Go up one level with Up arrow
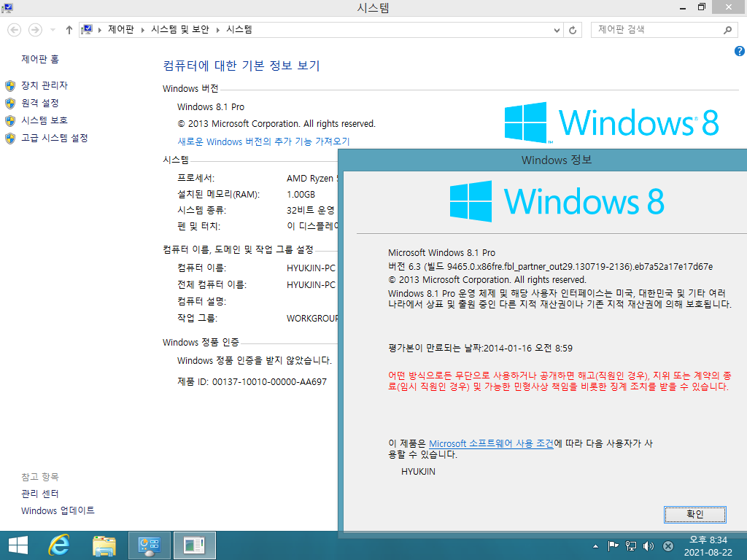 (x=69, y=30)
